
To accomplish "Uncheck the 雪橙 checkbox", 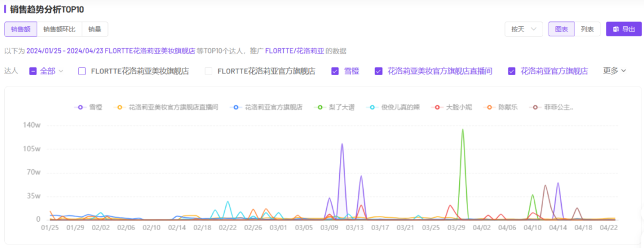I will [x=335, y=71].
